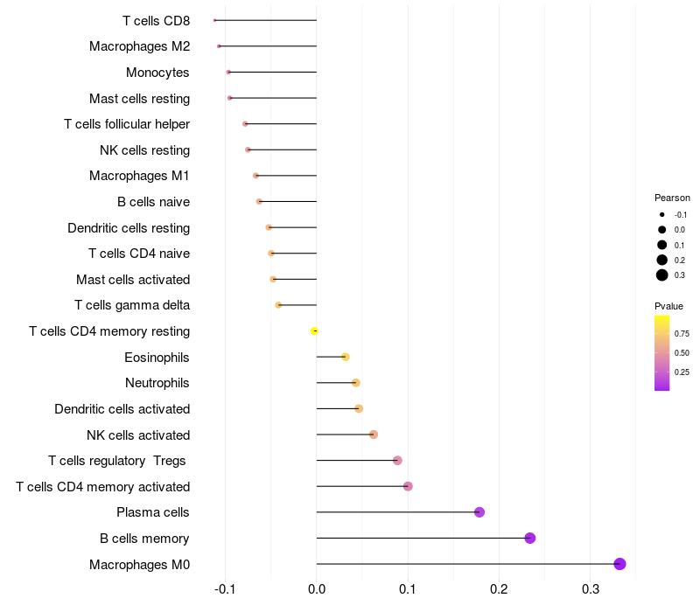
Task: Select the T cells CD8 data point
Action: point(214,20)
